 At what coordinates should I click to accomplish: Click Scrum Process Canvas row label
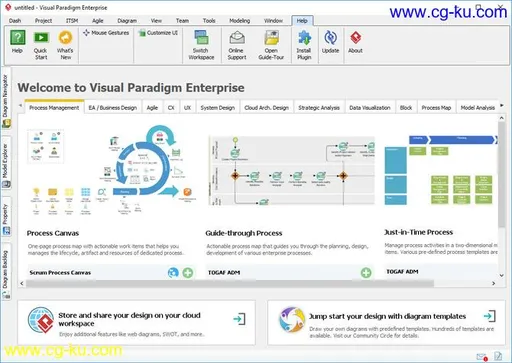(60, 273)
